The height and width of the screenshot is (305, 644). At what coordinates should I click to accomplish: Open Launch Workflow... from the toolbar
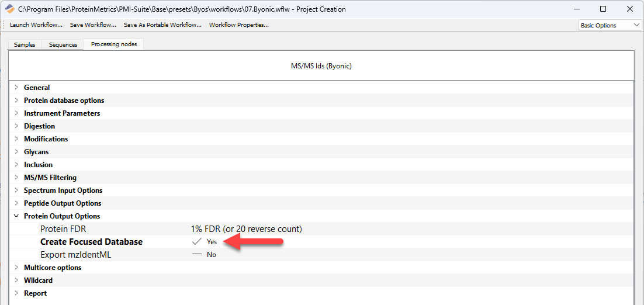point(36,25)
